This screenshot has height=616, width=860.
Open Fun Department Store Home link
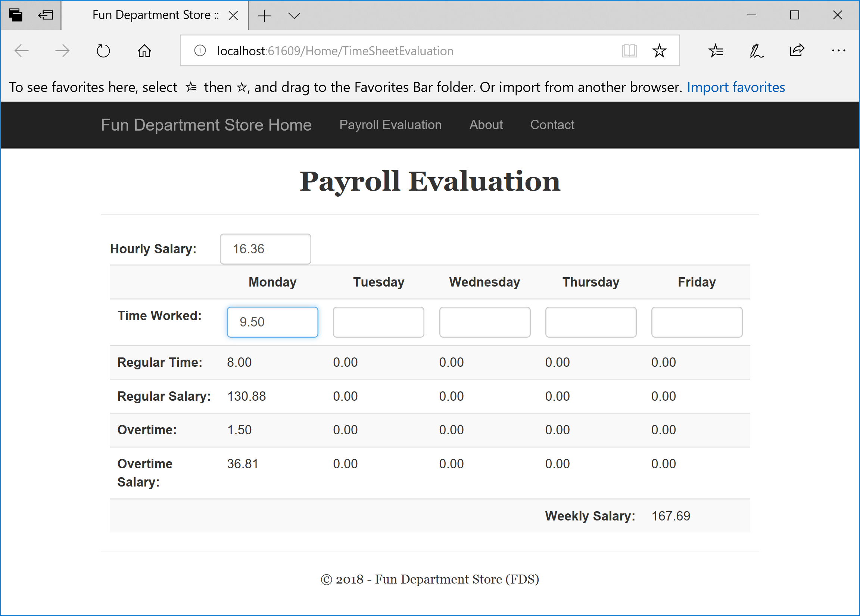(206, 125)
